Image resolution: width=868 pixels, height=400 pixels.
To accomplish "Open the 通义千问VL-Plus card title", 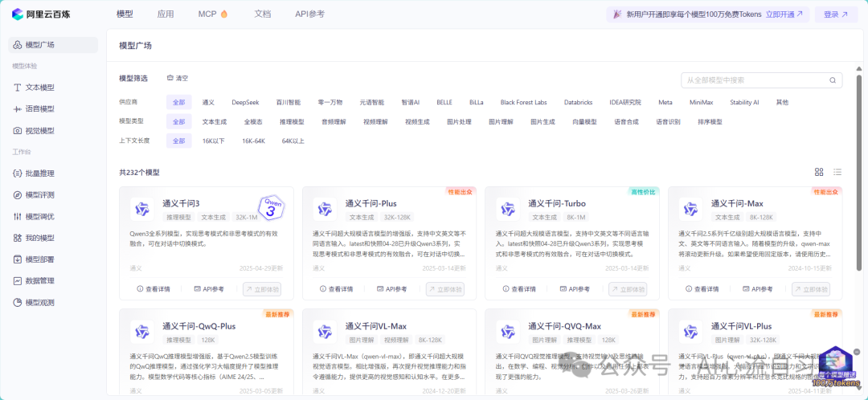I will coord(741,326).
